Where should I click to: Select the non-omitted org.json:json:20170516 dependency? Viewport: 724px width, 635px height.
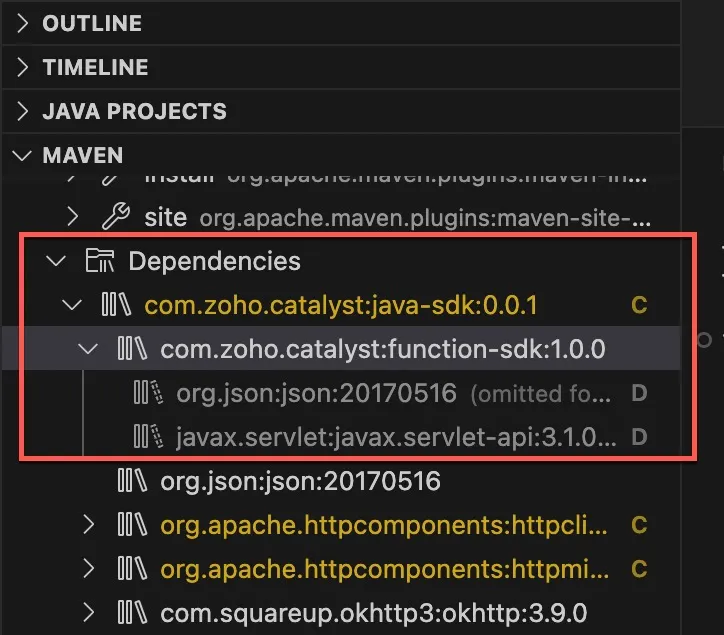tap(300, 481)
